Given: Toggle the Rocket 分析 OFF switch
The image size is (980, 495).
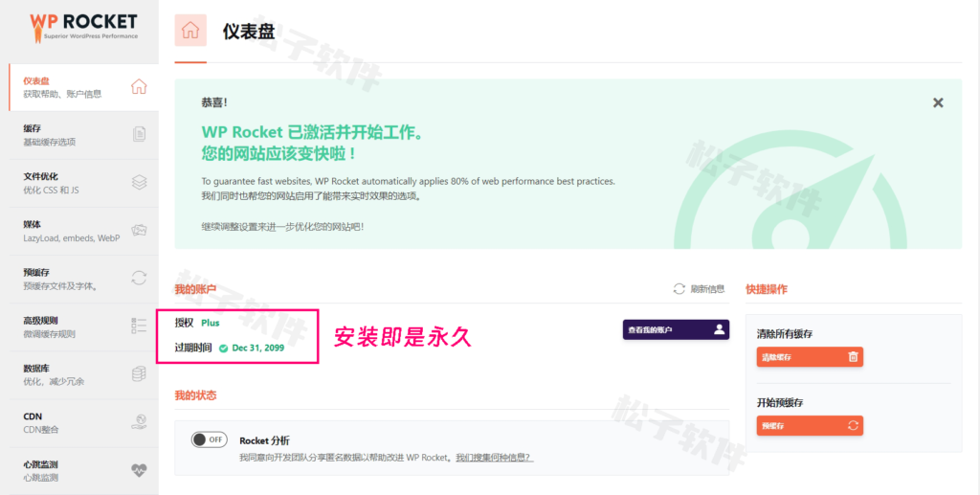Looking at the screenshot, I should point(209,439).
